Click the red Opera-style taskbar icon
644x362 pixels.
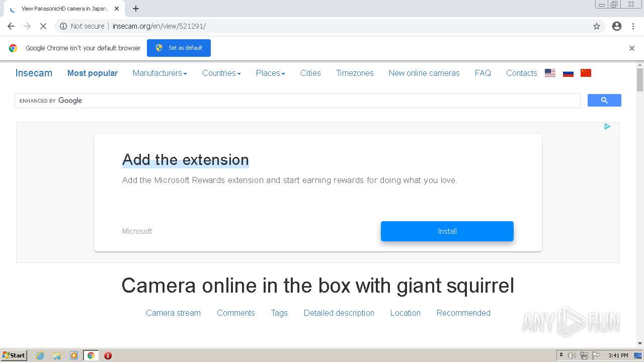(108, 355)
